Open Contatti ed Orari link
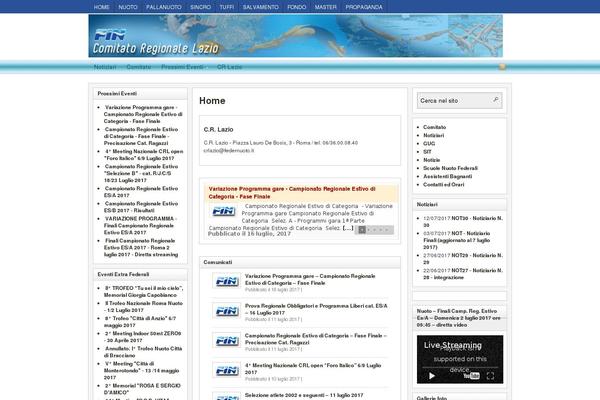The image size is (600, 400). point(443,184)
